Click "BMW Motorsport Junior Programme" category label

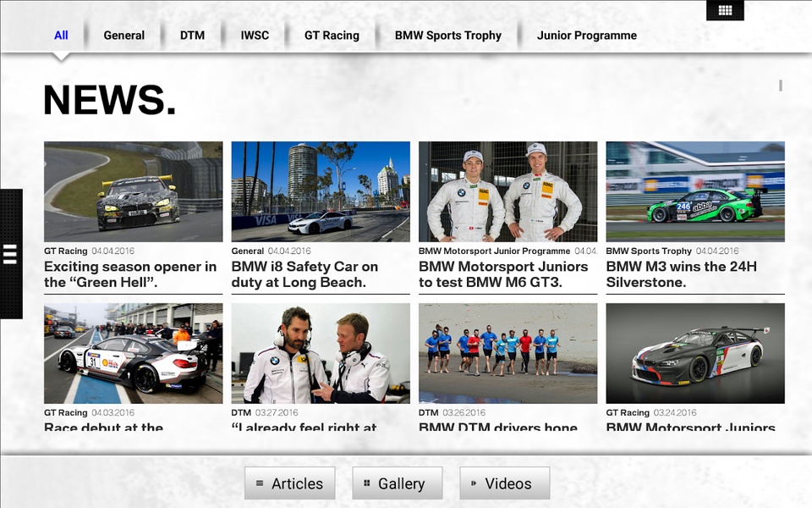coord(495,251)
